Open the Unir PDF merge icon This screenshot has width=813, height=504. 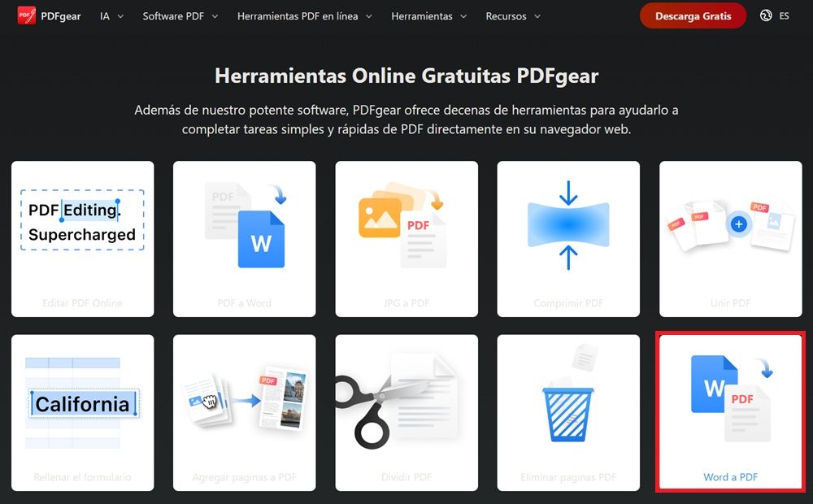(x=730, y=225)
